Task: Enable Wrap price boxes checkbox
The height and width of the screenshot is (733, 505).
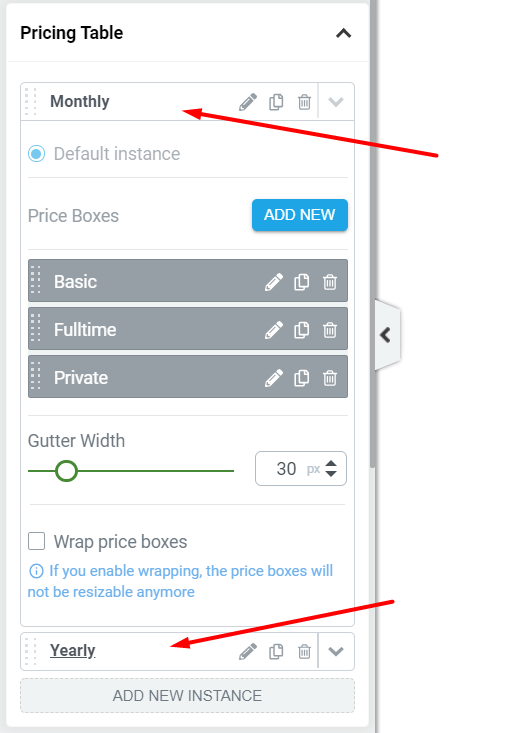Action: pos(36,541)
